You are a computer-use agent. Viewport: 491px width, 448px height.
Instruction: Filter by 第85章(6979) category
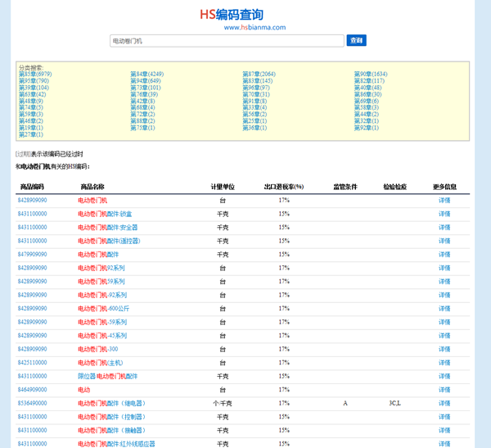click(35, 75)
